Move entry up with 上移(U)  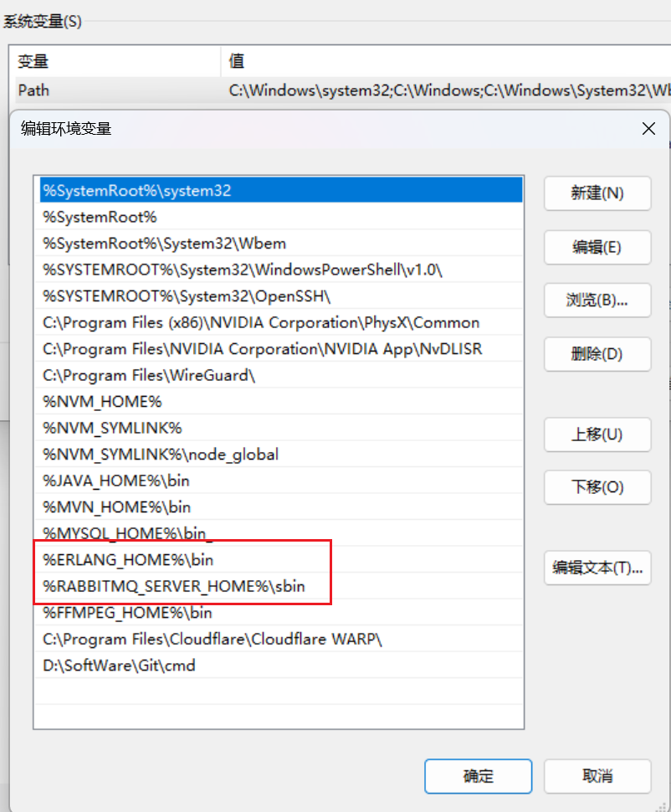coord(597,434)
